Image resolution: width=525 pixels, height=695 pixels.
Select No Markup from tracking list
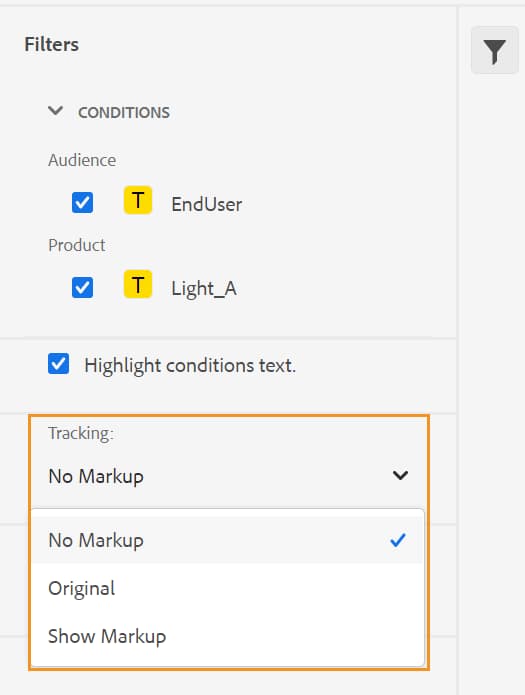coord(228,540)
